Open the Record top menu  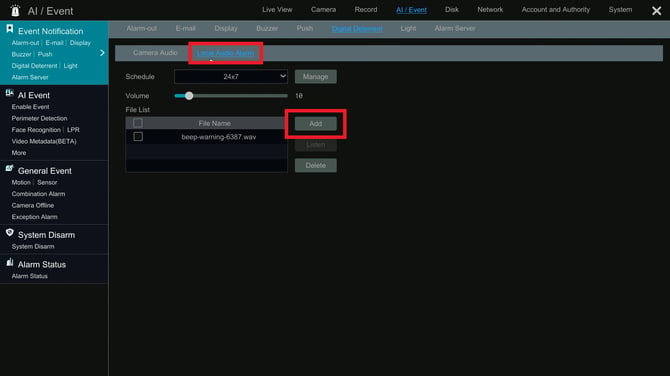tap(366, 9)
